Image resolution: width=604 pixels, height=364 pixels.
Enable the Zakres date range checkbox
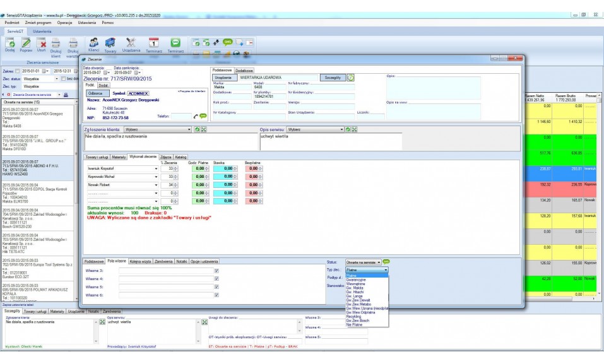click(18, 71)
